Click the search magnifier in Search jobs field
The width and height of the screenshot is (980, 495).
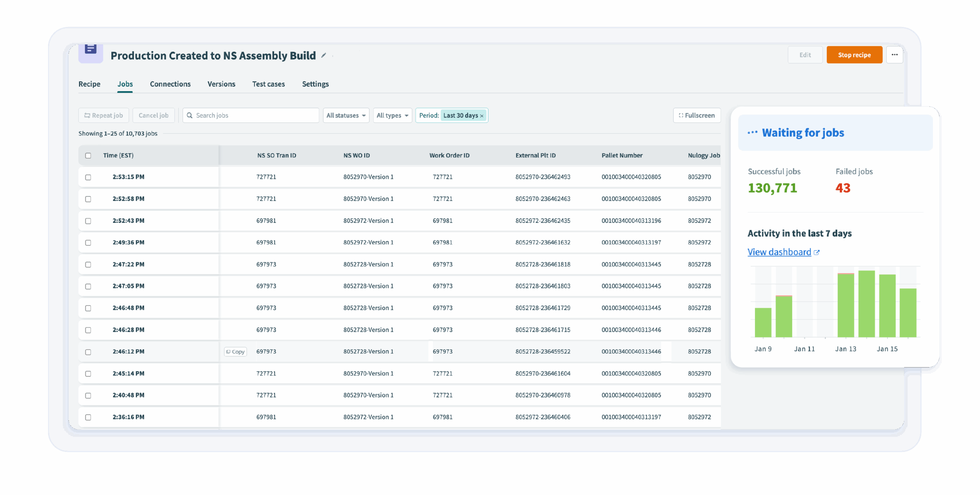(190, 115)
